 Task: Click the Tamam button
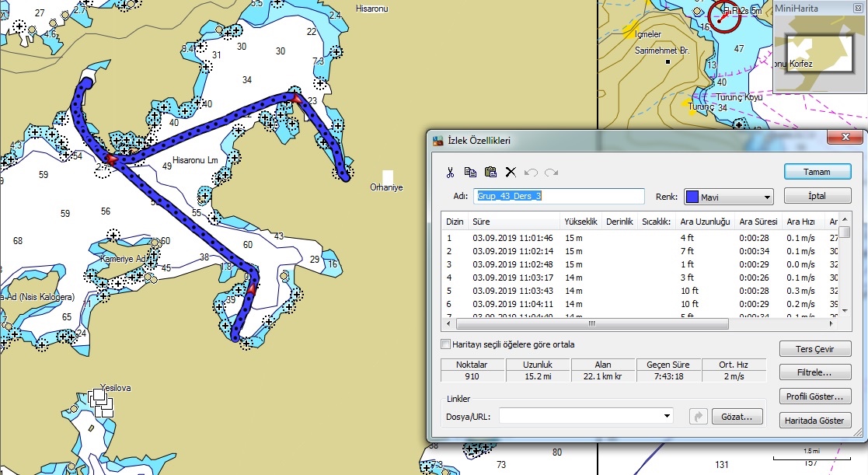click(x=817, y=172)
